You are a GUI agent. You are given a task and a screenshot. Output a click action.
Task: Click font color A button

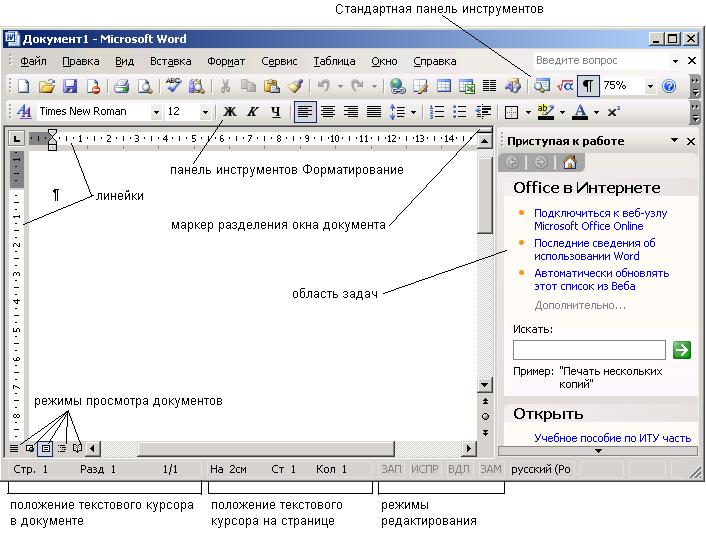(580, 111)
